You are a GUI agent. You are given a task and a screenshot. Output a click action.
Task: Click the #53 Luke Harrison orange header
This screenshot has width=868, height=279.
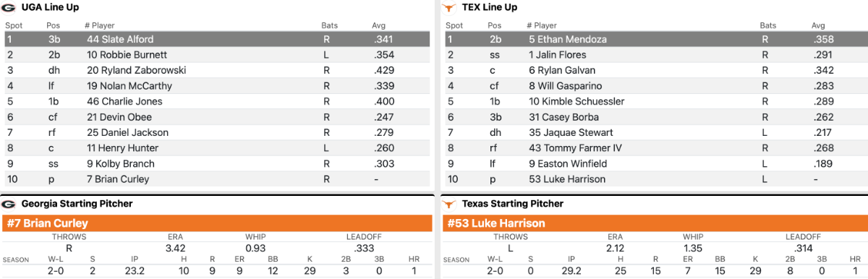(655, 223)
